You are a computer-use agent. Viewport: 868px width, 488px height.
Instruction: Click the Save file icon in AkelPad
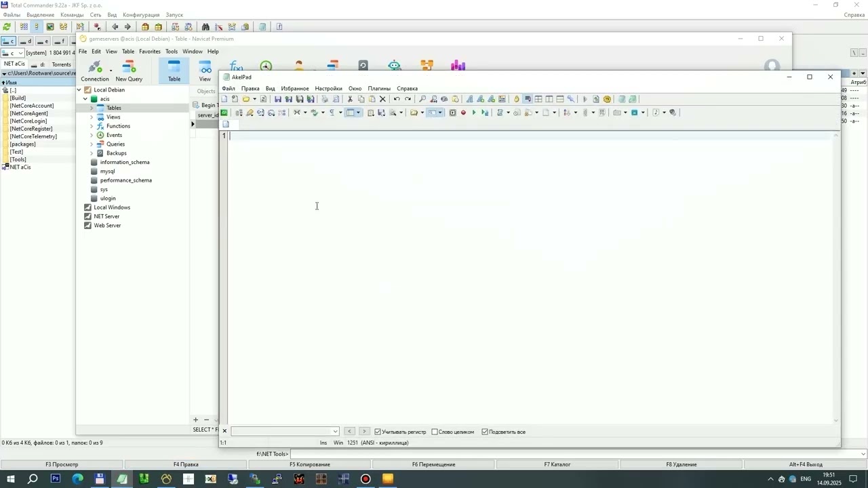[278, 99]
